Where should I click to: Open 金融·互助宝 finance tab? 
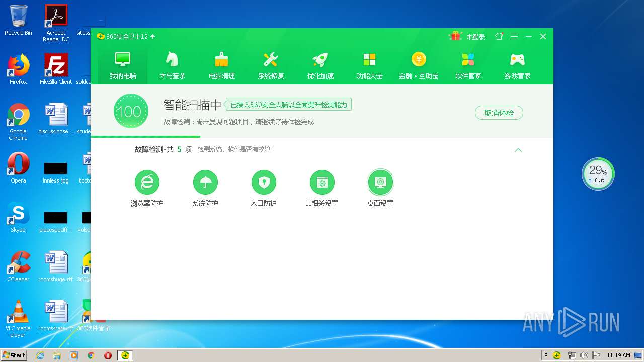419,65
